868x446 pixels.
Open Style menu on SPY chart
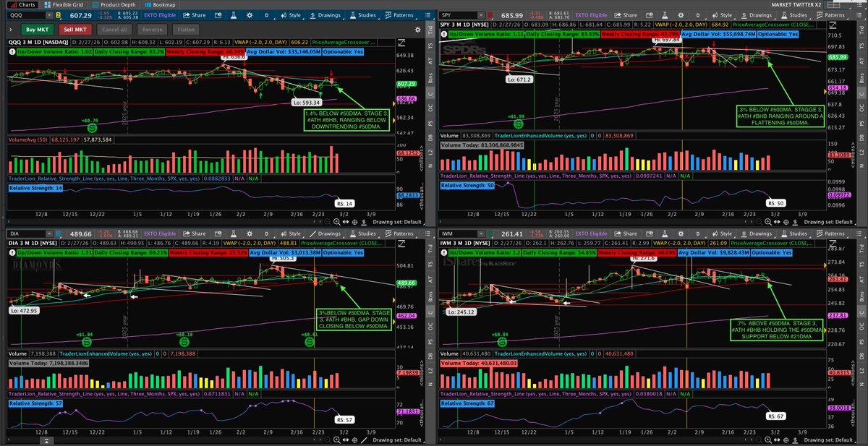723,15
